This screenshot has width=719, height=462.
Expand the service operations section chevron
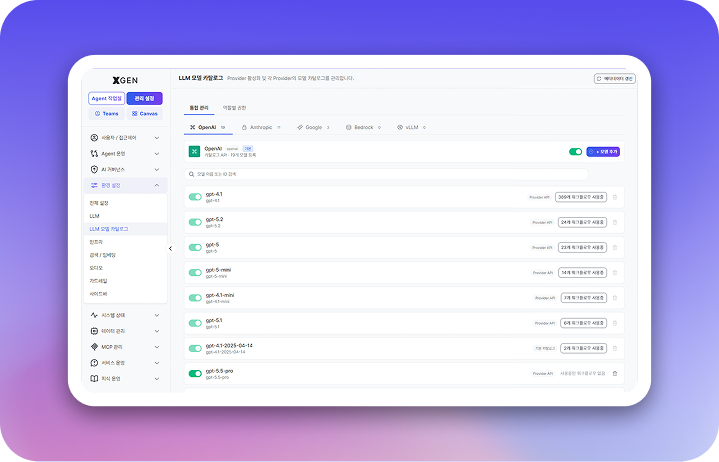157,363
